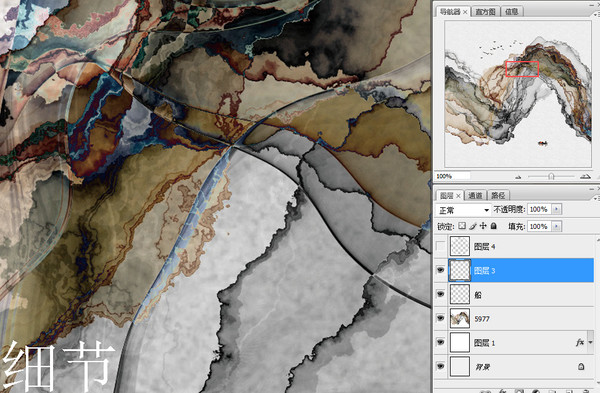Show the hidden 图层 4 layer
This screenshot has width=600, height=393.
coord(441,246)
